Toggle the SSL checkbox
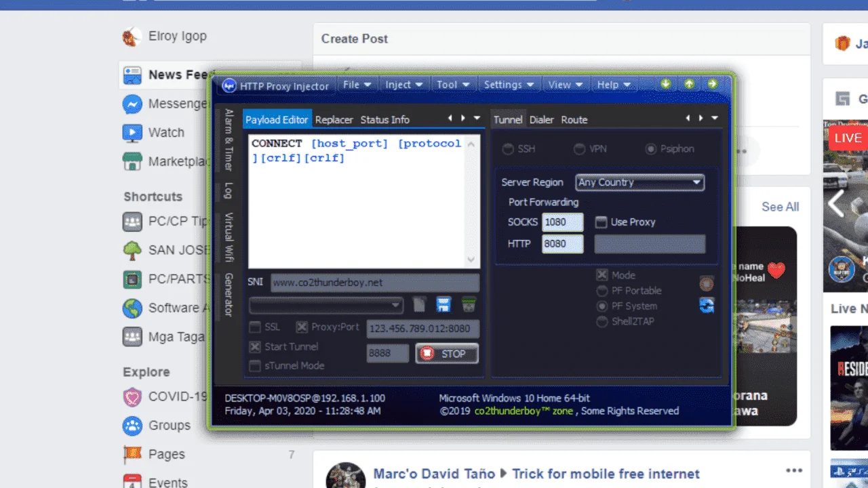868x488 pixels. coord(255,327)
